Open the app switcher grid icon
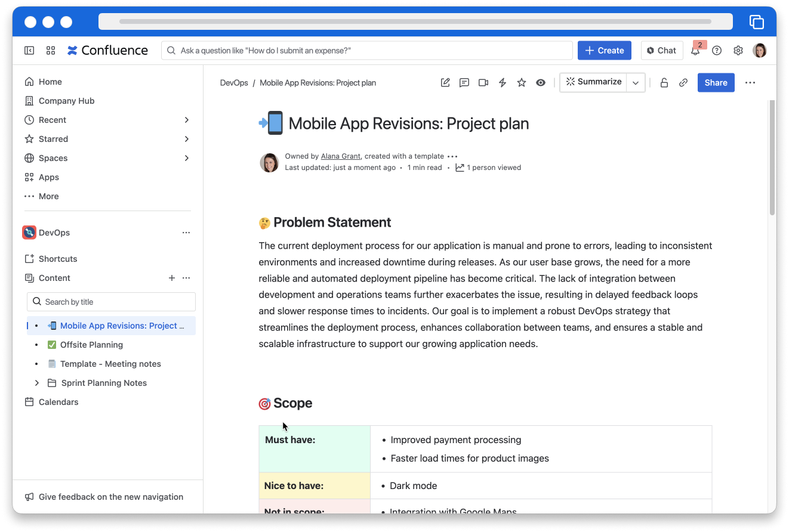 click(x=51, y=51)
